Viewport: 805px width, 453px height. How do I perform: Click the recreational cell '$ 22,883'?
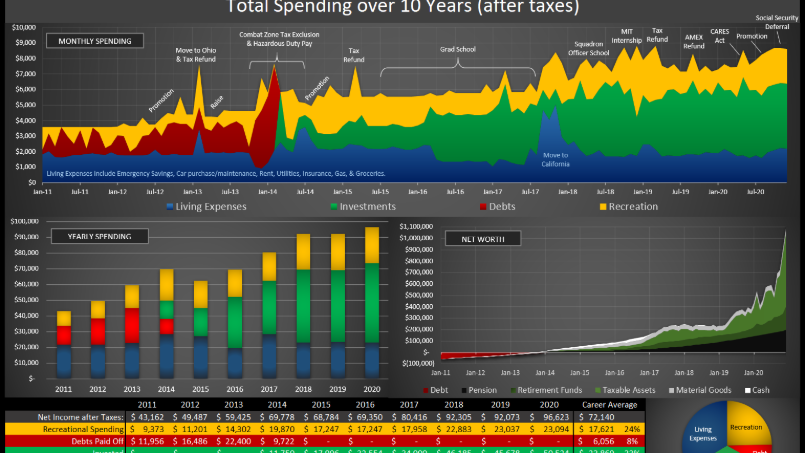(453, 429)
